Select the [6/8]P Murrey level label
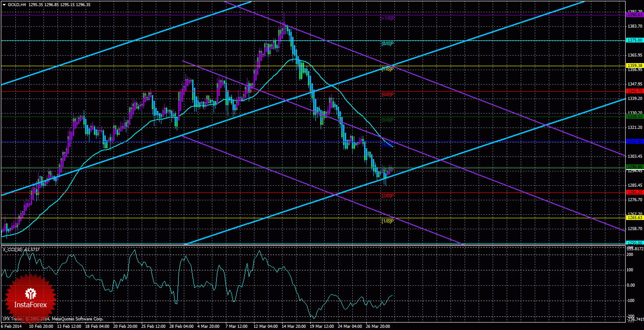644x330 pixels. click(388, 95)
